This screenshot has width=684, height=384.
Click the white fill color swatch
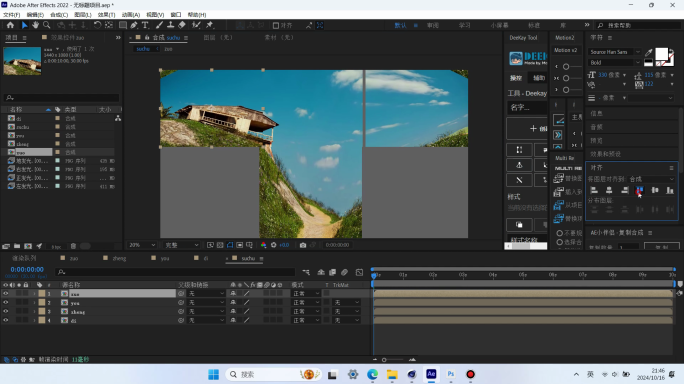click(661, 54)
